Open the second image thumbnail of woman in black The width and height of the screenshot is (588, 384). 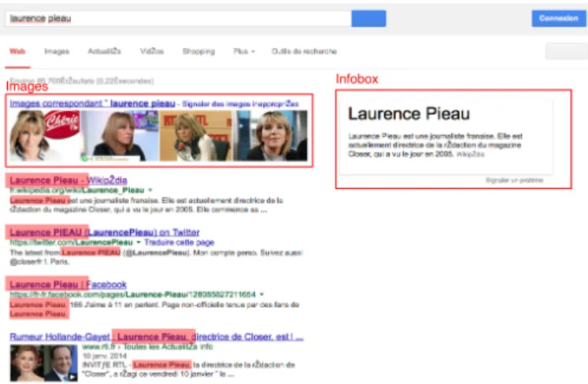[119, 136]
